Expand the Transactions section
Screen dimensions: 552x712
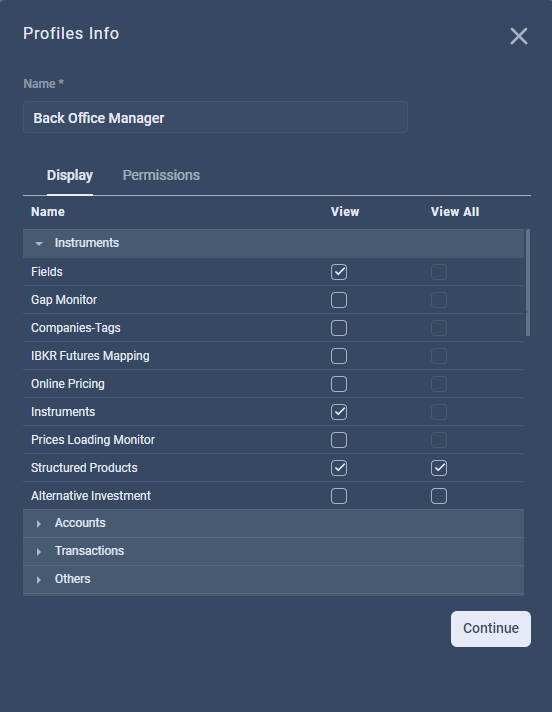coord(39,552)
